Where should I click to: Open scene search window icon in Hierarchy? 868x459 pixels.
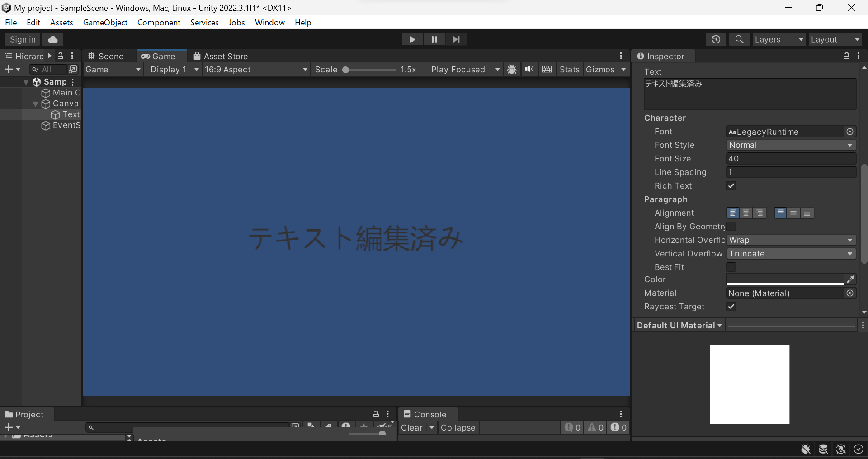(73, 69)
